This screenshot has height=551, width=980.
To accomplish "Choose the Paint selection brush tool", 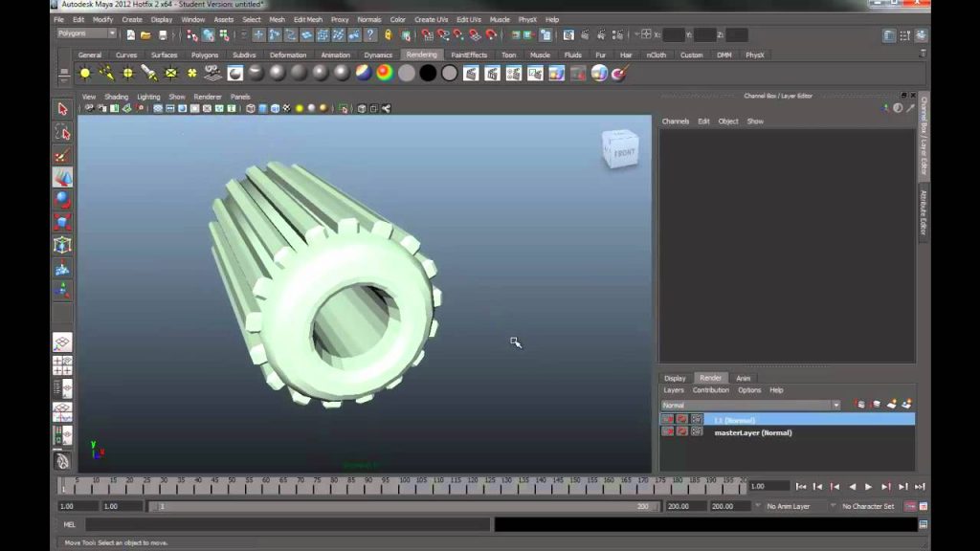I will (x=62, y=156).
